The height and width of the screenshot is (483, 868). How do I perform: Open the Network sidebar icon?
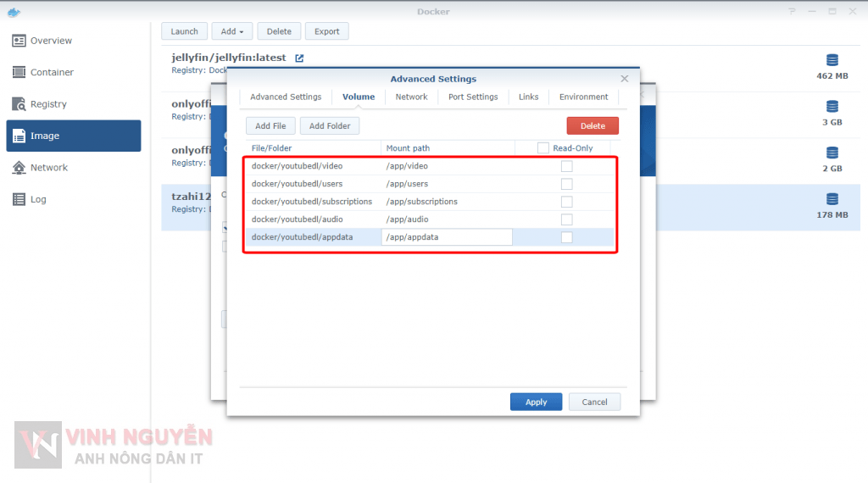(x=19, y=168)
